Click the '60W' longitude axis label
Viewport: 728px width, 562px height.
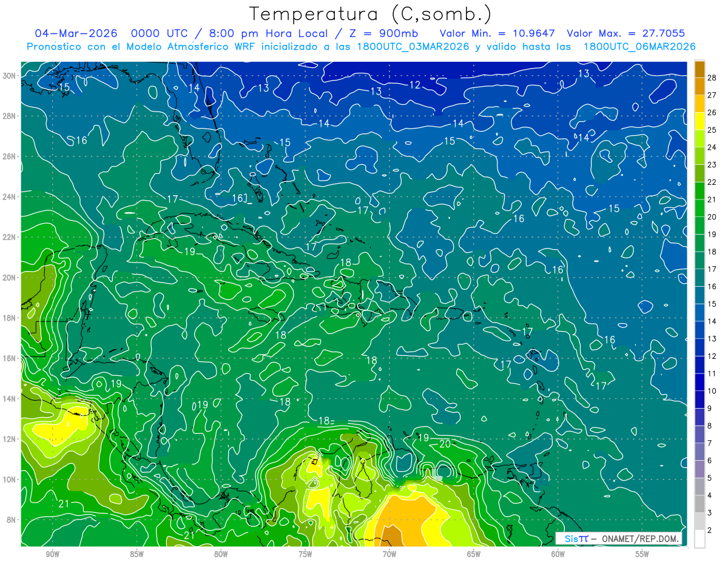[558, 554]
